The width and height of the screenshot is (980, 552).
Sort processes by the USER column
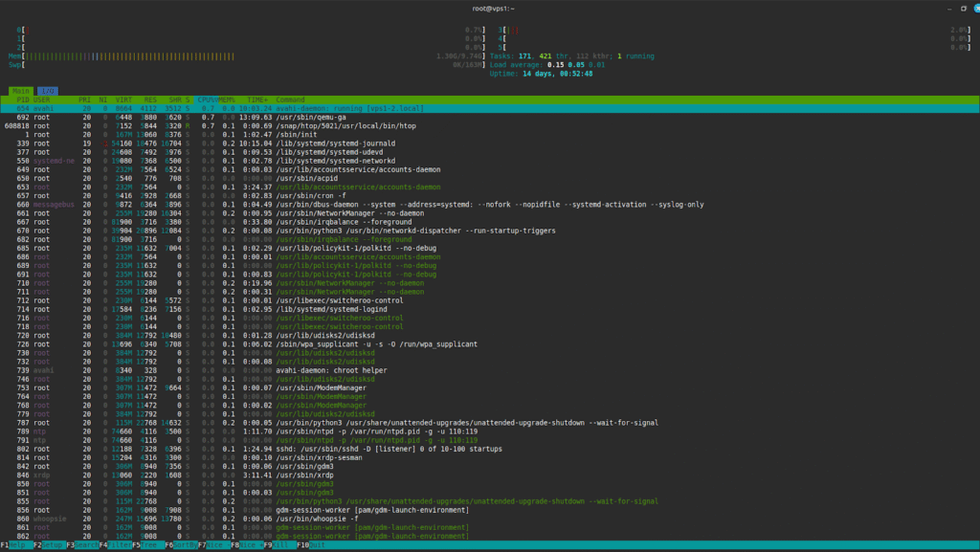[40, 100]
